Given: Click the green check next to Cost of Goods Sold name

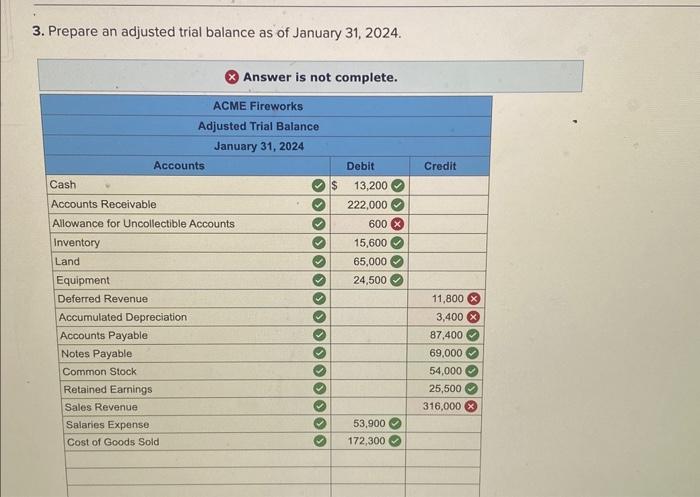Looking at the screenshot, I should coord(318,441).
